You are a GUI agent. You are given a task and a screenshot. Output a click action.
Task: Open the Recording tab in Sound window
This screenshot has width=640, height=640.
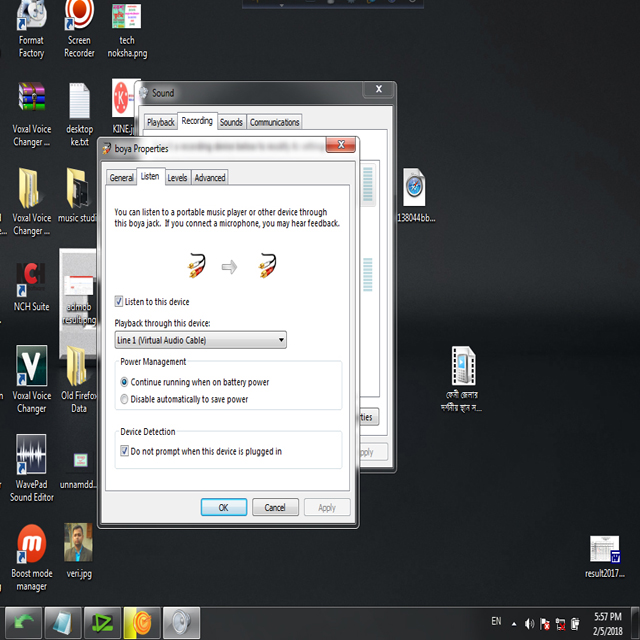197,121
